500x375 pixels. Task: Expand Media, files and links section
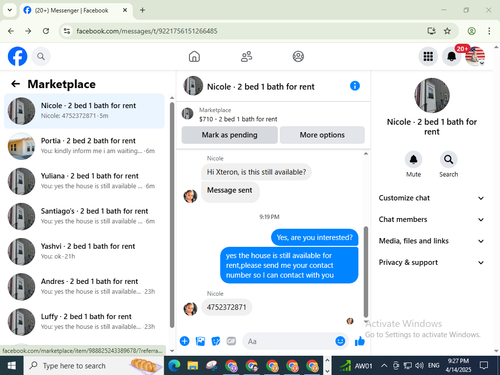tap(431, 241)
